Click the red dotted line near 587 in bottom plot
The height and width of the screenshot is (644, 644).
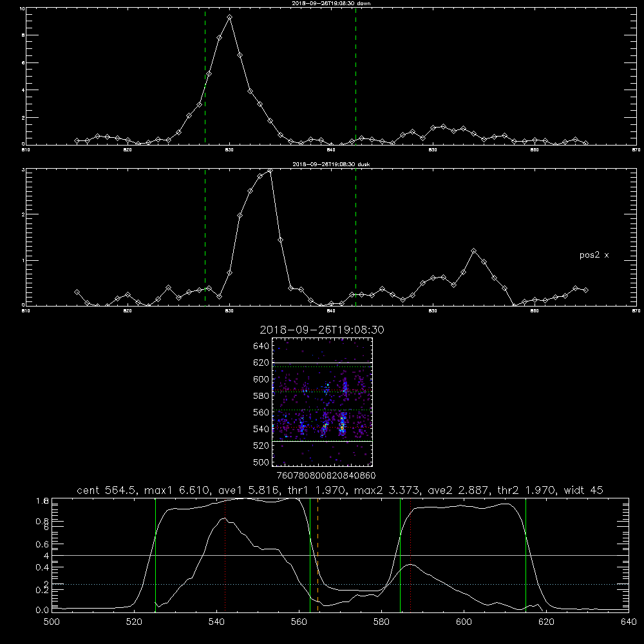[410, 554]
